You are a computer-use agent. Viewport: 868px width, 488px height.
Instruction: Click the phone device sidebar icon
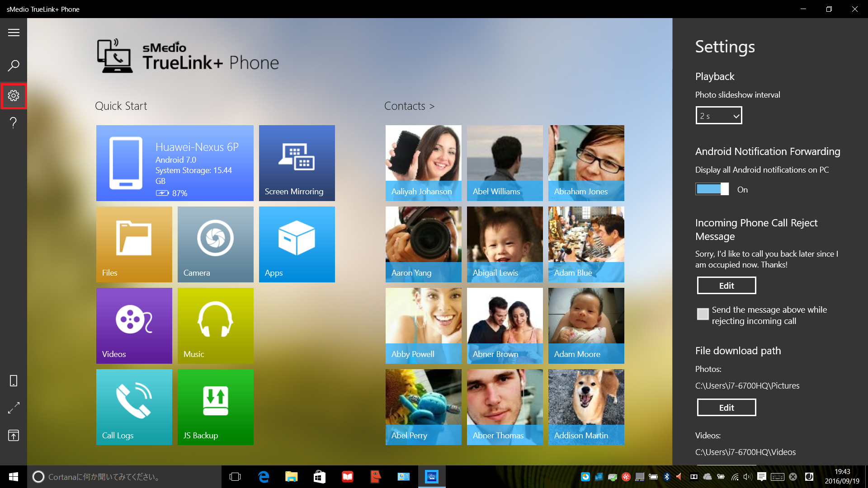[14, 381]
